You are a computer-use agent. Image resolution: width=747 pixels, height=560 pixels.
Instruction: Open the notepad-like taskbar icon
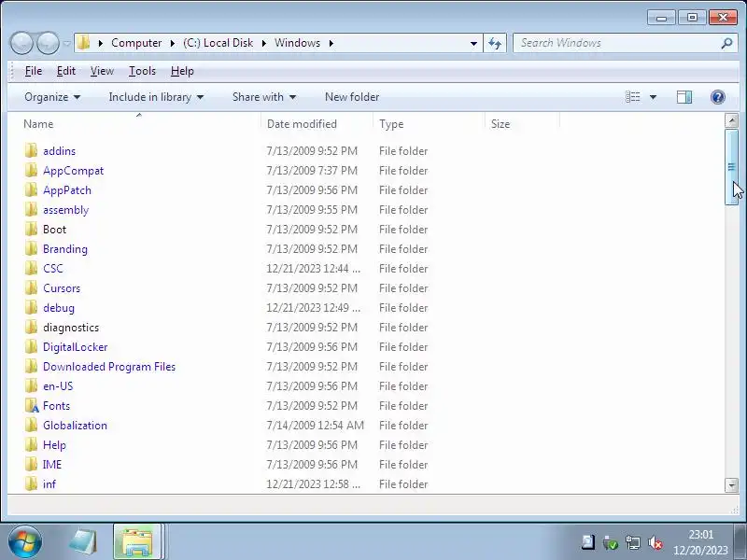click(x=83, y=542)
